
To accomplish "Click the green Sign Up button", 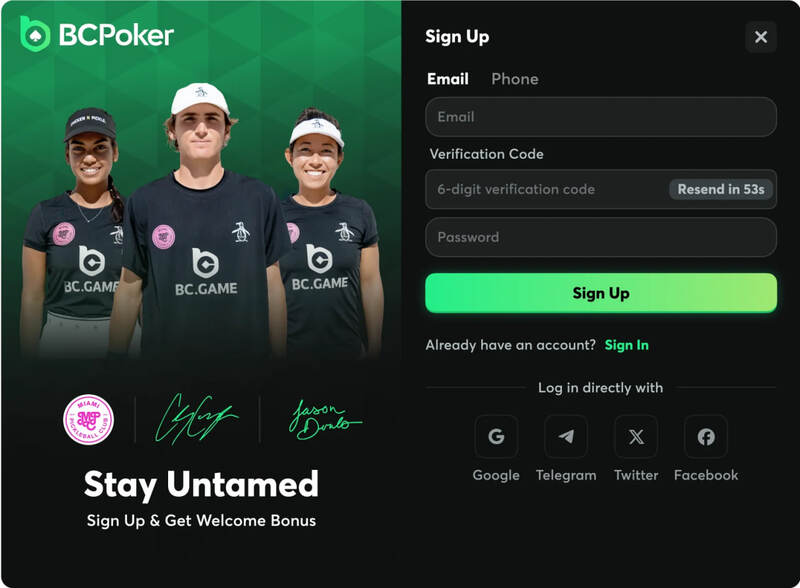I will [601, 293].
